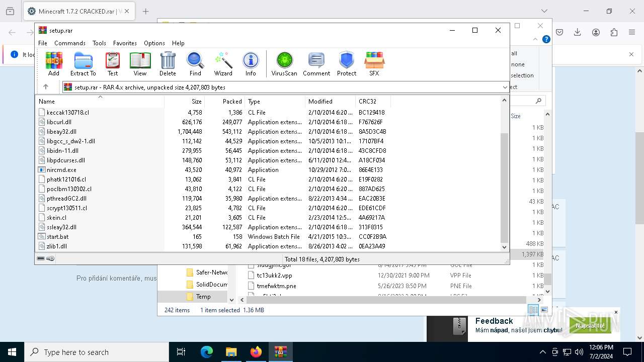Go up one level arrow
The height and width of the screenshot is (362, 644).
(x=46, y=87)
